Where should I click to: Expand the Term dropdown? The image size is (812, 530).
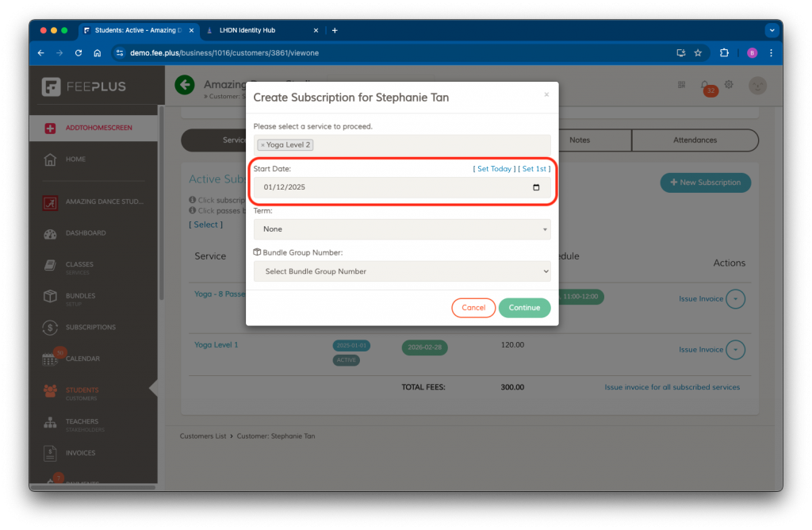pos(402,229)
